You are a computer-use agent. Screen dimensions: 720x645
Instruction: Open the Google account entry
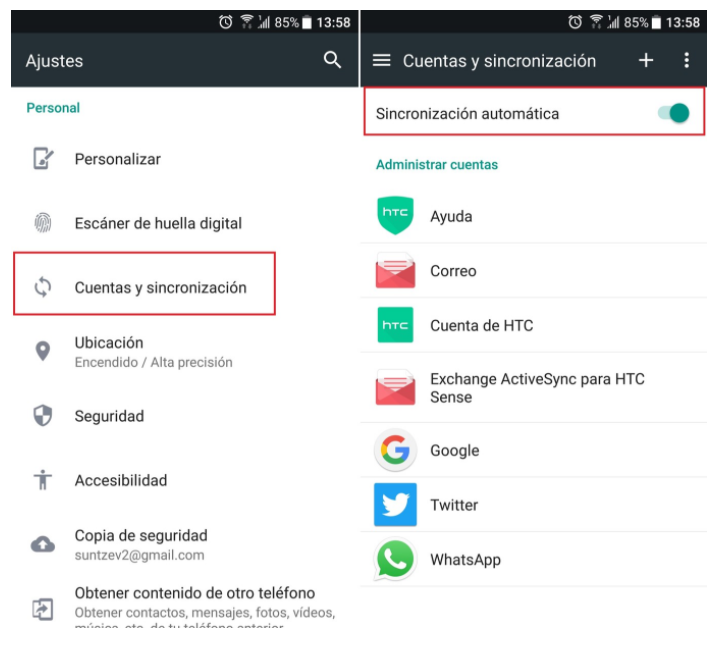(x=534, y=450)
